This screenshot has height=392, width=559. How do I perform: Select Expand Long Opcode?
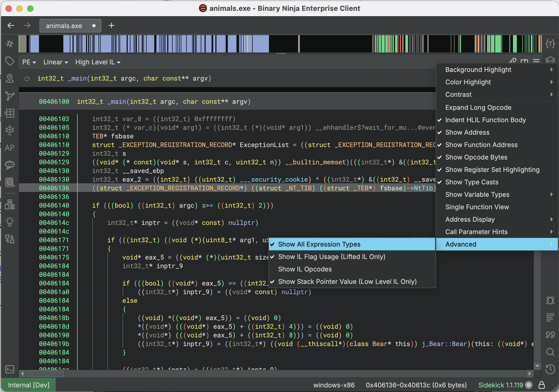point(497,108)
